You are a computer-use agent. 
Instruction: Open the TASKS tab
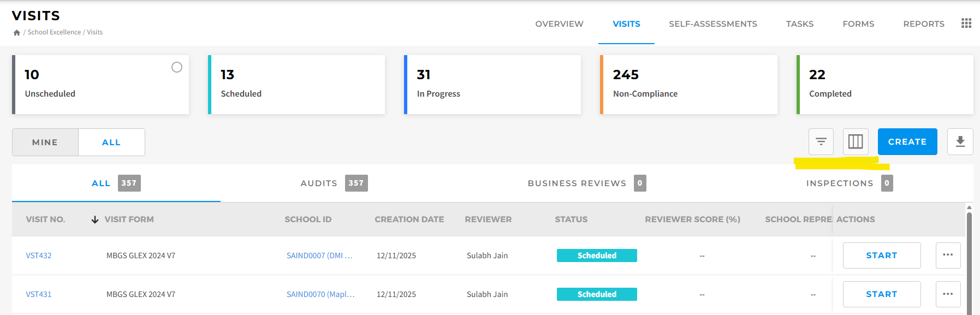(x=800, y=24)
